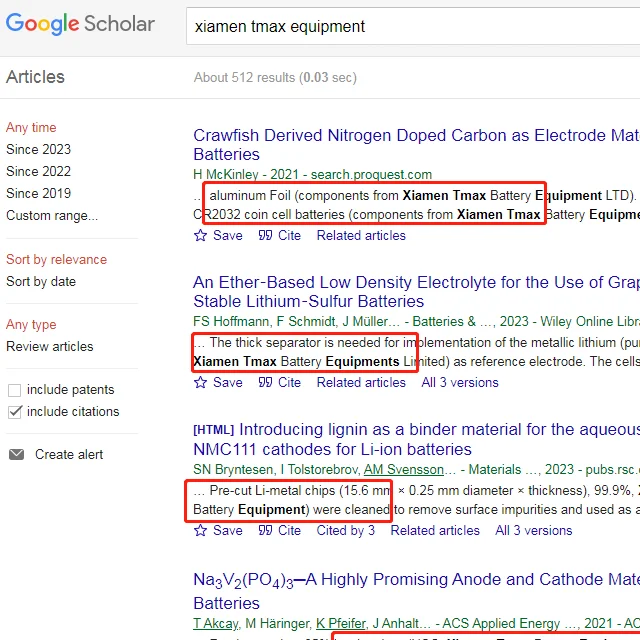Screen dimensions: 640x640
Task: Select Sort by relevance option
Action: (x=56, y=260)
